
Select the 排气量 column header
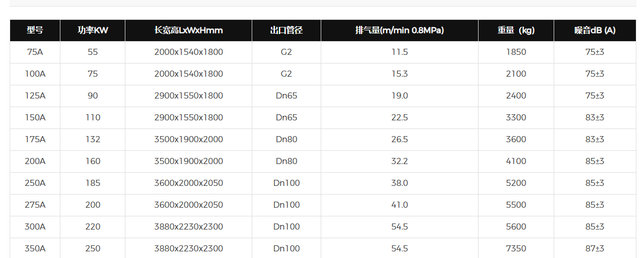[399, 30]
